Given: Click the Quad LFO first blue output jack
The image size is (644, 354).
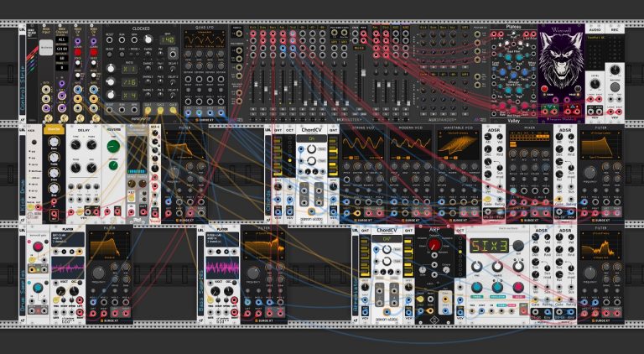Looking at the screenshot, I should pos(189,112).
